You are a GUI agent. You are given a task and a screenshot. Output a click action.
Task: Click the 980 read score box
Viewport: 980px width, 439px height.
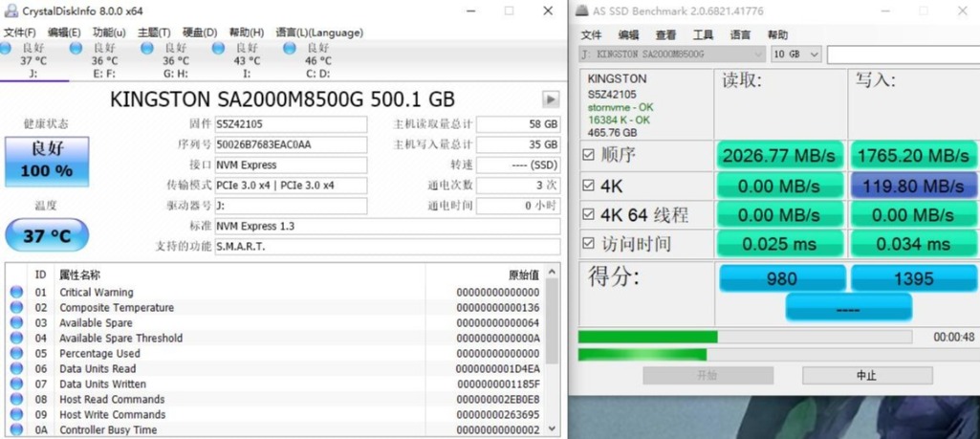click(782, 278)
